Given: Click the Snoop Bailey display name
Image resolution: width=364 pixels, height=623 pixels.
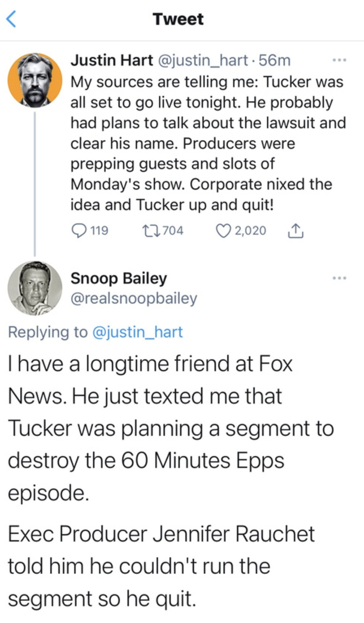Looking at the screenshot, I should [x=119, y=278].
